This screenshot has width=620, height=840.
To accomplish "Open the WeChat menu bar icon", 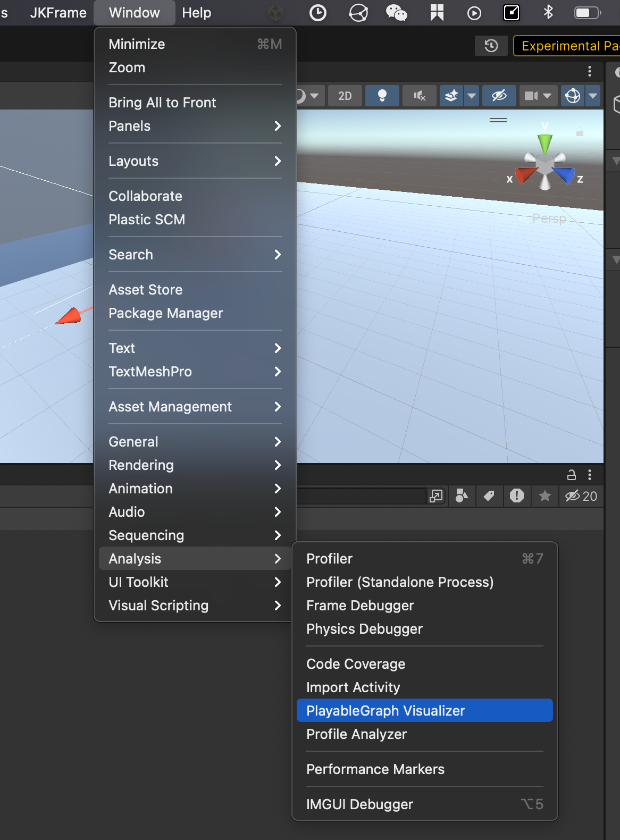I will (x=396, y=13).
